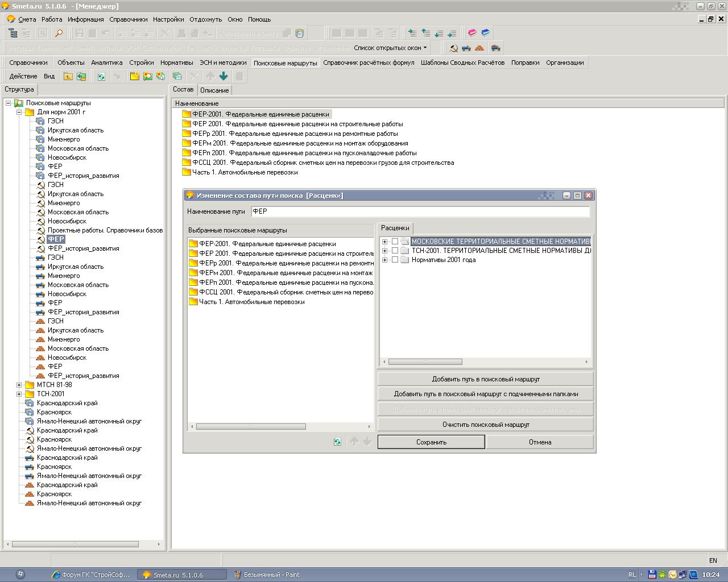Open the Вид menu in manager toolbar
This screenshot has width=728, height=582.
pyautogui.click(x=49, y=76)
